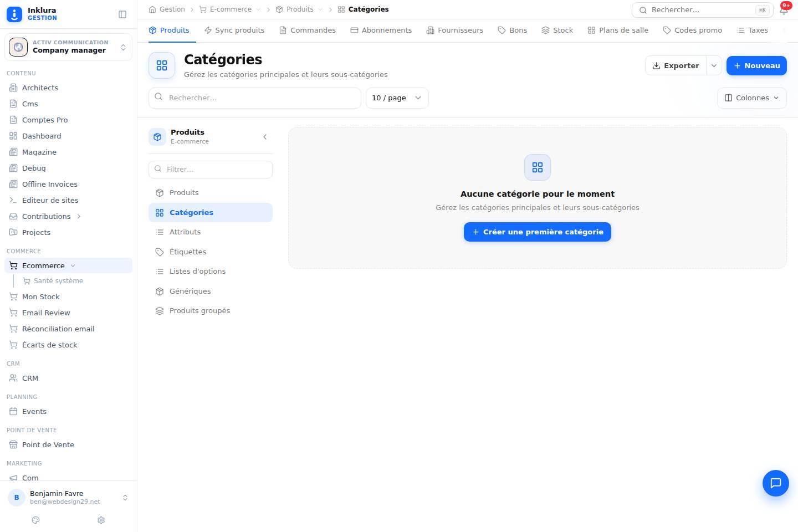Open the Exporter options arrow

(x=714, y=65)
